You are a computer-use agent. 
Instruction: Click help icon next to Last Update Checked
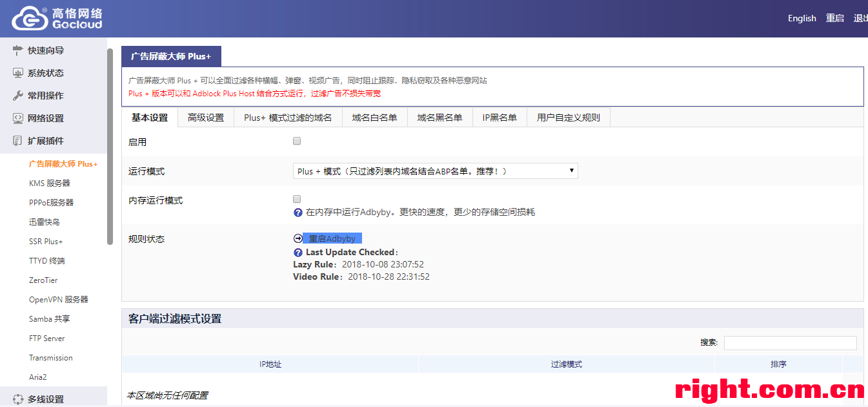[298, 253]
